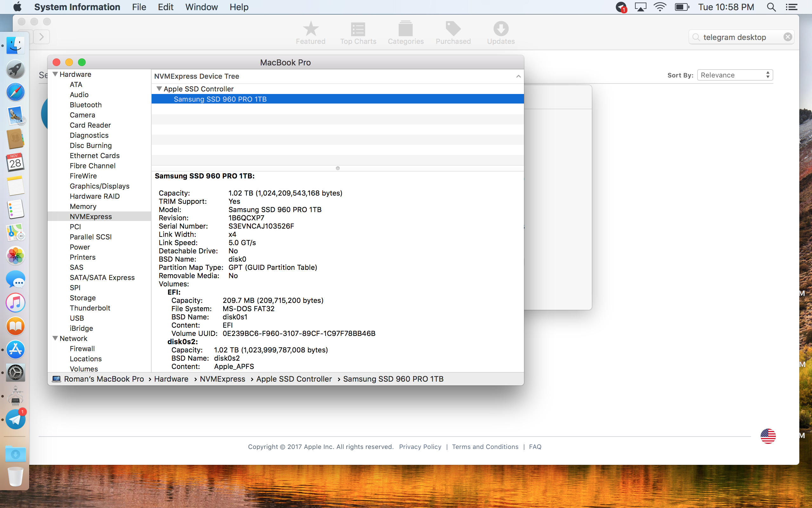
Task: Open Photos pinwheel icon in Dock
Action: [16, 256]
